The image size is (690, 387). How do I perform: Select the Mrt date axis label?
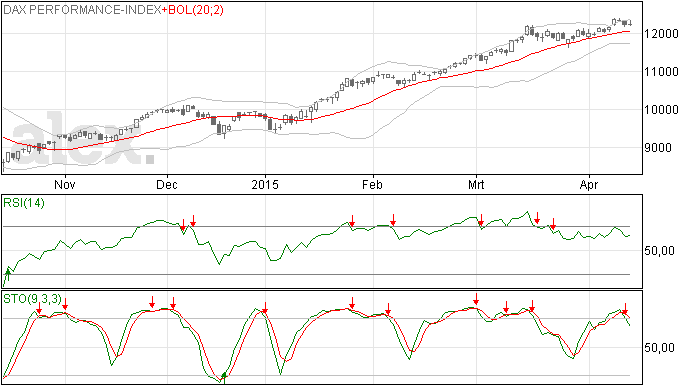pyautogui.click(x=476, y=184)
